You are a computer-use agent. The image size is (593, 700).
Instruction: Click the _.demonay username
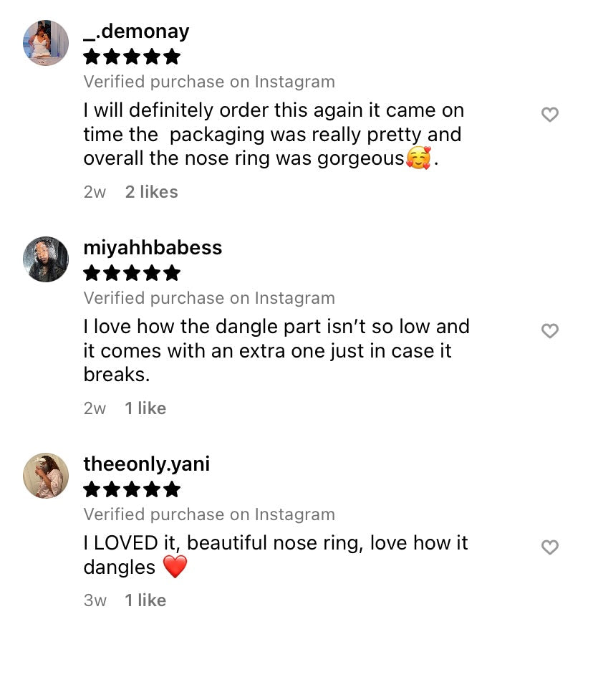coord(136,32)
